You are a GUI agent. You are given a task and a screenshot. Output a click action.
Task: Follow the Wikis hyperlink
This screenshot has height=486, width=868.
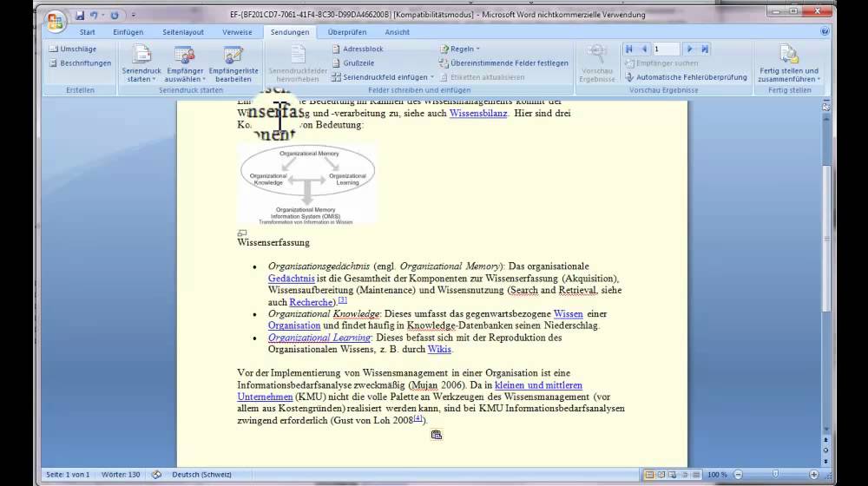[x=439, y=349]
